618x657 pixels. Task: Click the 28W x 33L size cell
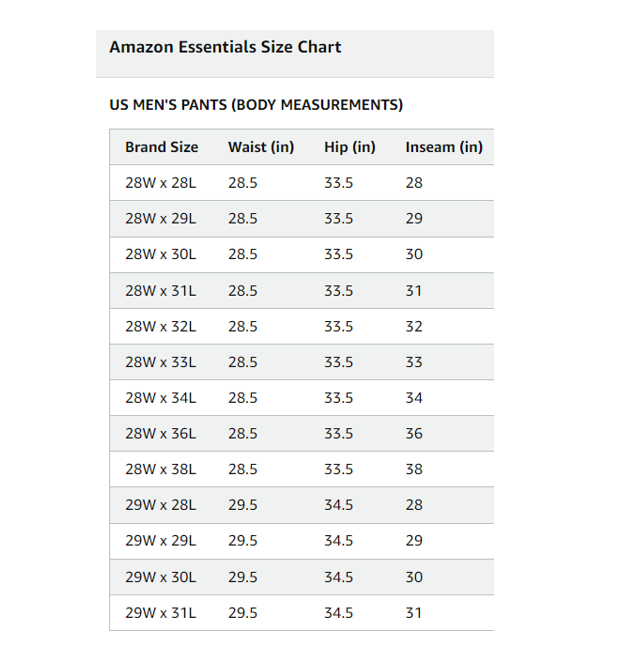point(160,362)
